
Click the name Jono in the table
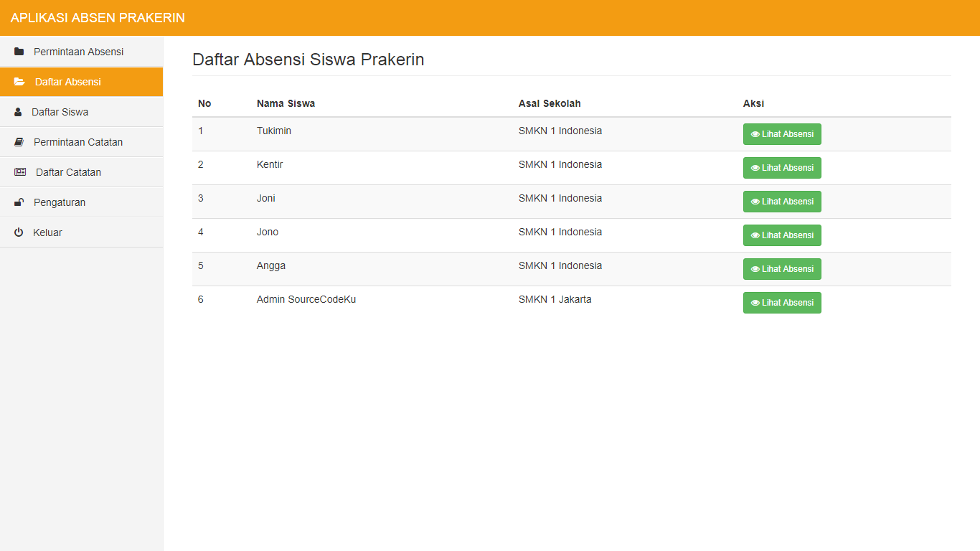[268, 232]
